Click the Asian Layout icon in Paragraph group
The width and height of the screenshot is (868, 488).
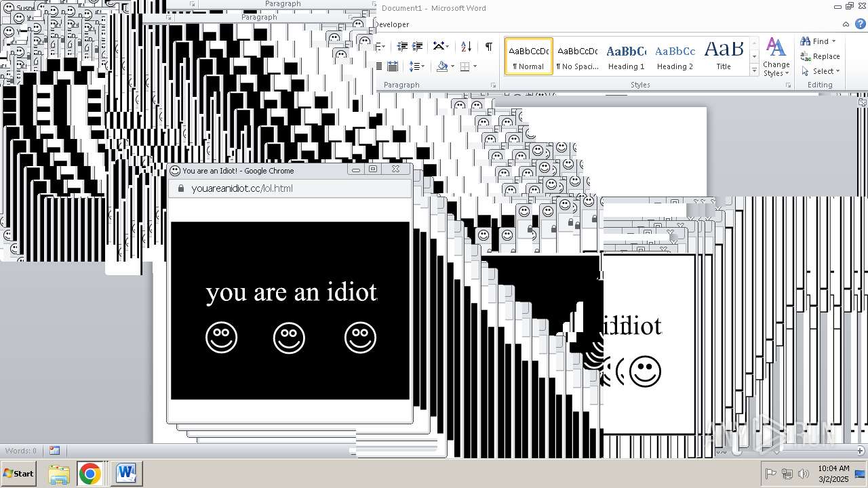click(438, 46)
